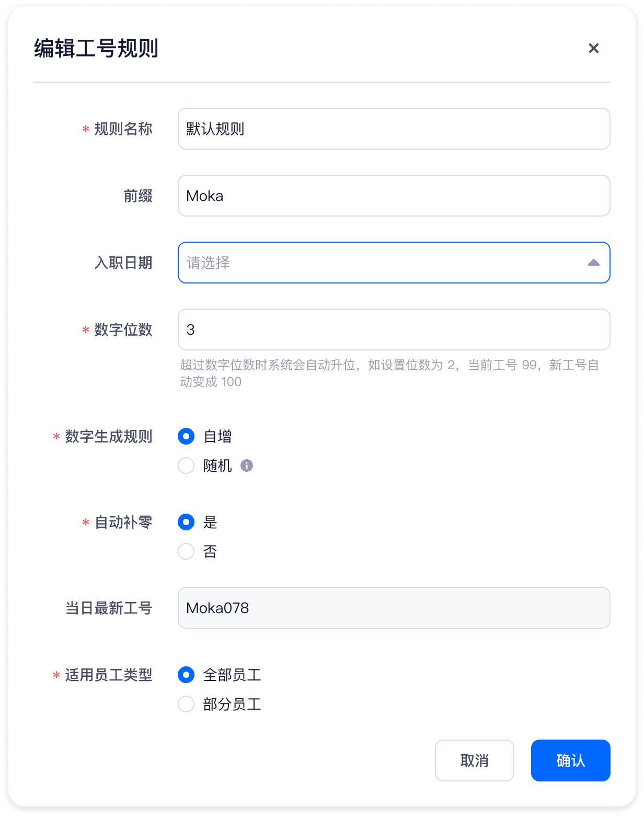Click the 当日最新工号 field showing Moka078
The width and height of the screenshot is (644, 817).
point(394,608)
